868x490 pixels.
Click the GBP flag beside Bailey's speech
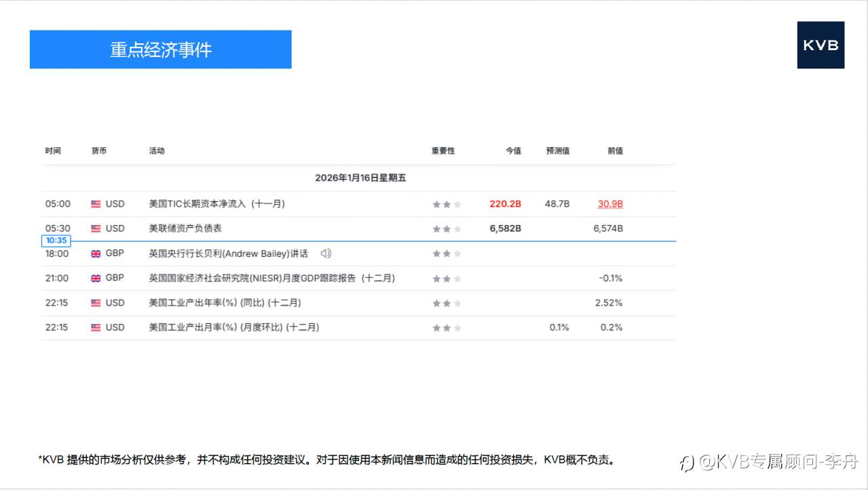[x=96, y=253]
